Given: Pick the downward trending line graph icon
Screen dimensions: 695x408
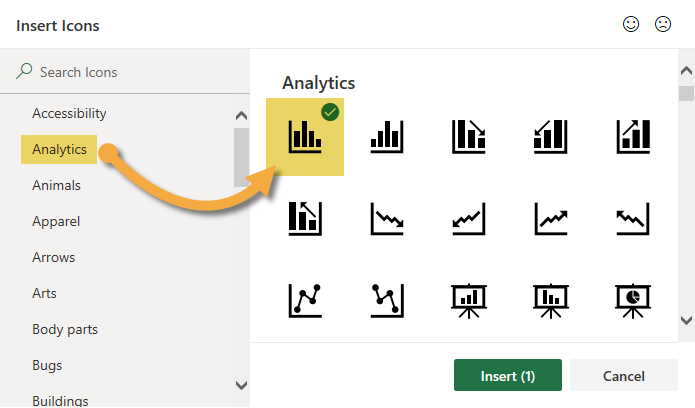Looking at the screenshot, I should [387, 217].
